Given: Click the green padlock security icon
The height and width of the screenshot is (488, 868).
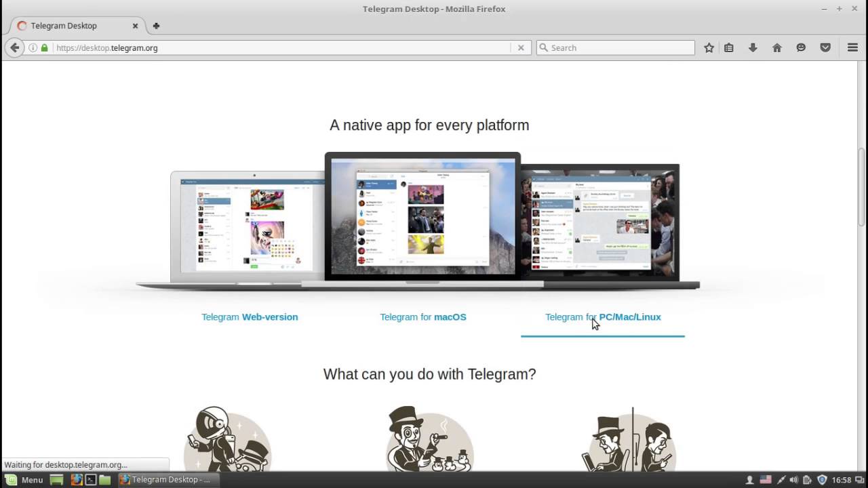Looking at the screenshot, I should point(45,47).
